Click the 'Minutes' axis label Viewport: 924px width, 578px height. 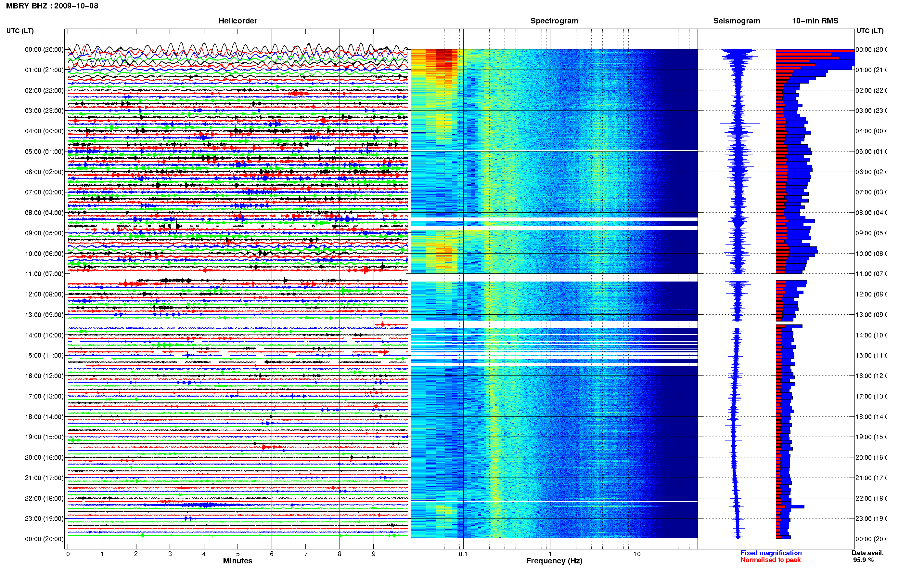pos(237,561)
